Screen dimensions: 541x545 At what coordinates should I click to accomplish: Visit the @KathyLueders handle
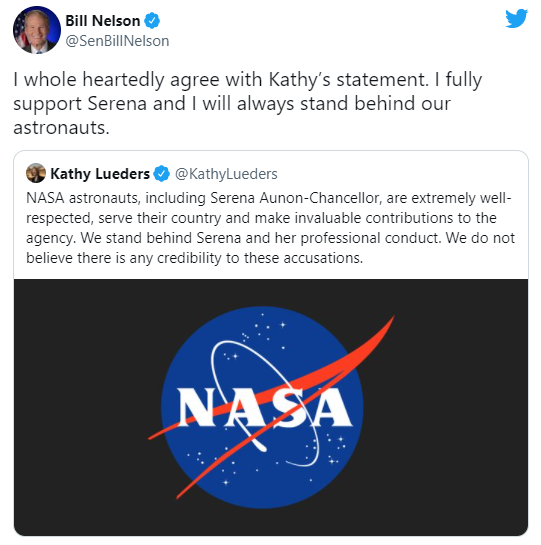click(226, 174)
